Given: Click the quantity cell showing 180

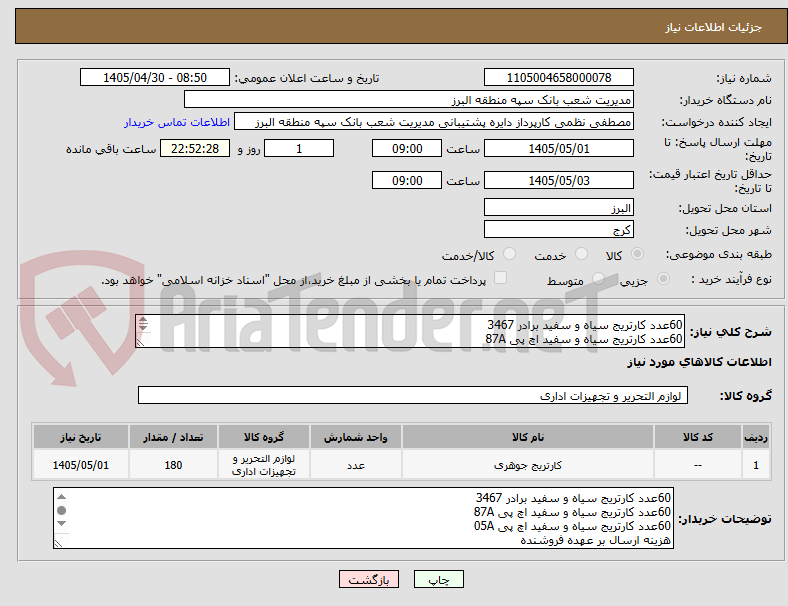Looking at the screenshot, I should click(x=173, y=465).
